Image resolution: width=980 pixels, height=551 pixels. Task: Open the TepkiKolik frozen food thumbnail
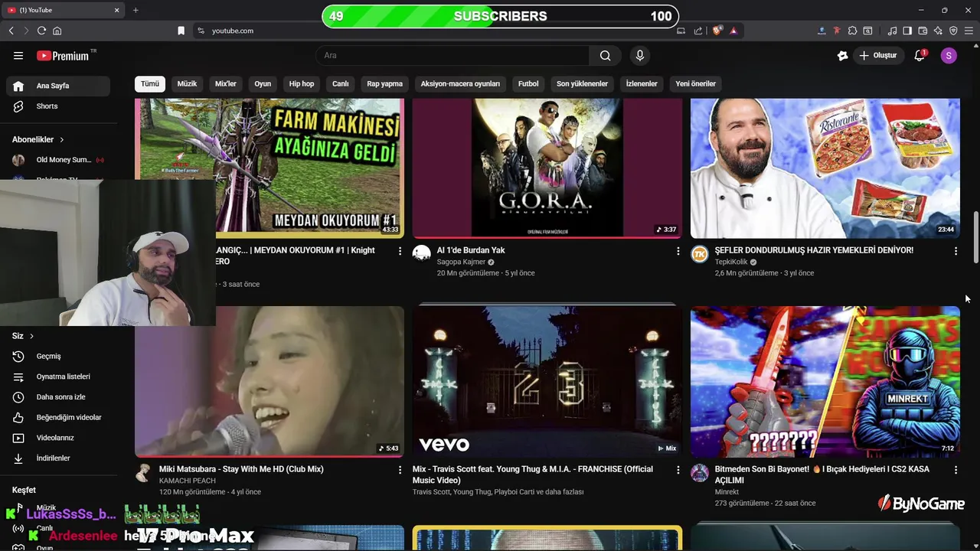825,168
